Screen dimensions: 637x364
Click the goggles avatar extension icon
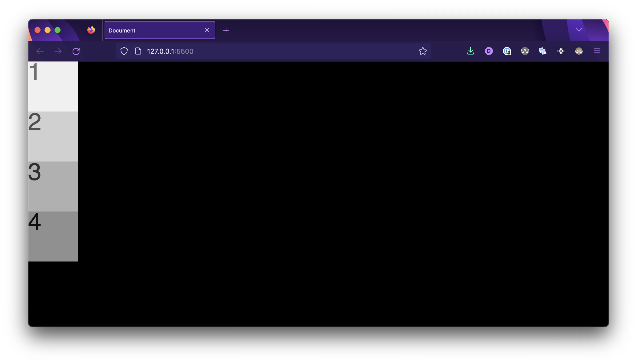(x=579, y=51)
